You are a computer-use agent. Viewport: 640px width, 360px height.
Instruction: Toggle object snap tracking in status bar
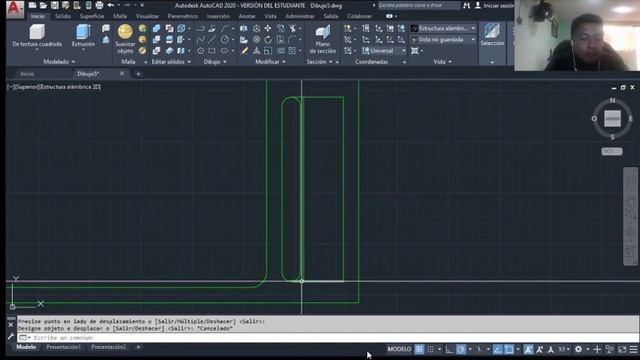point(498,349)
